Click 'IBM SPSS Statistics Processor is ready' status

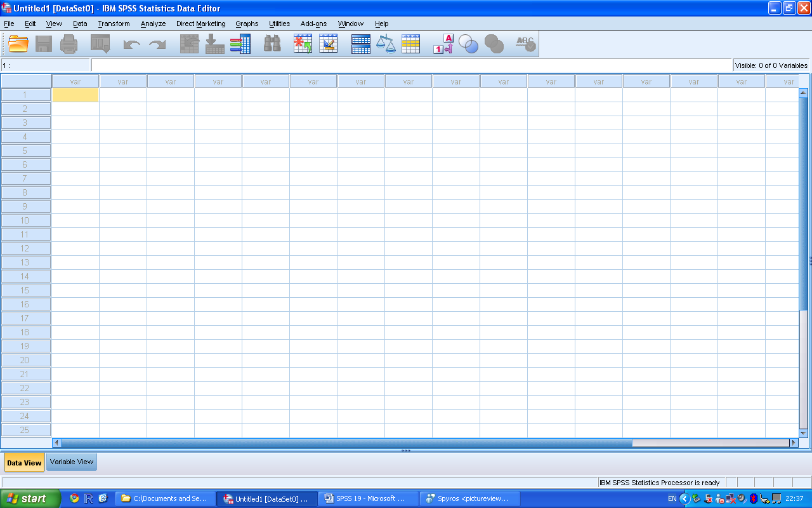click(660, 483)
